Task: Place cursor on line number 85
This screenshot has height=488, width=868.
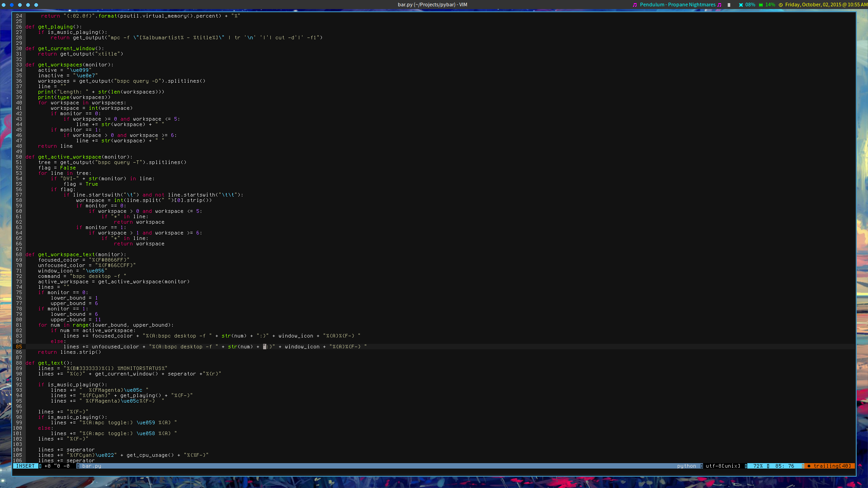Action: point(19,347)
